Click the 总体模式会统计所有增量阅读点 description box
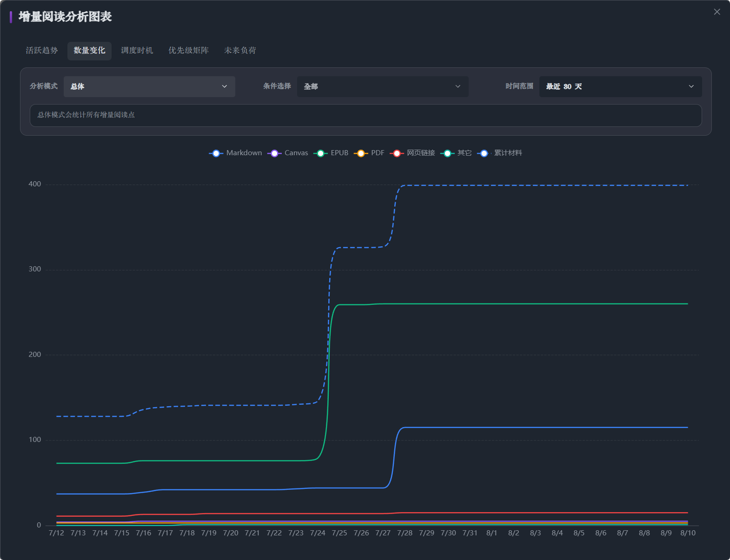The height and width of the screenshot is (560, 730). point(366,115)
